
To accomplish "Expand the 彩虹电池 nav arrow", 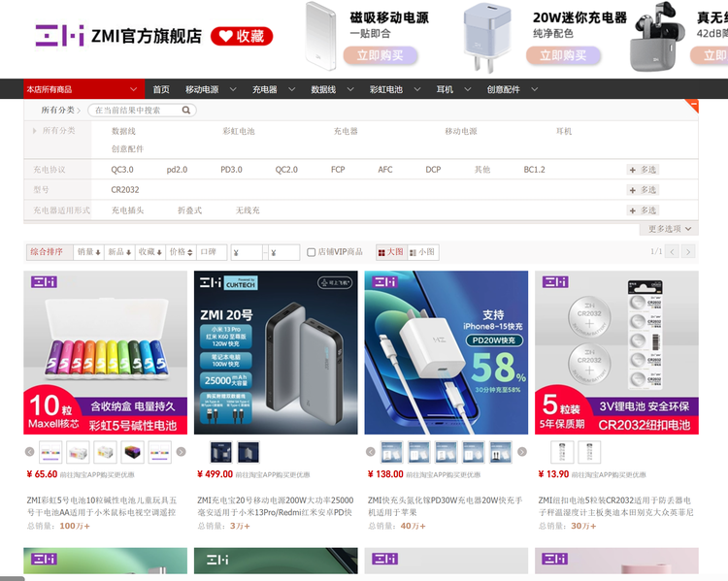I will pyautogui.click(x=417, y=89).
